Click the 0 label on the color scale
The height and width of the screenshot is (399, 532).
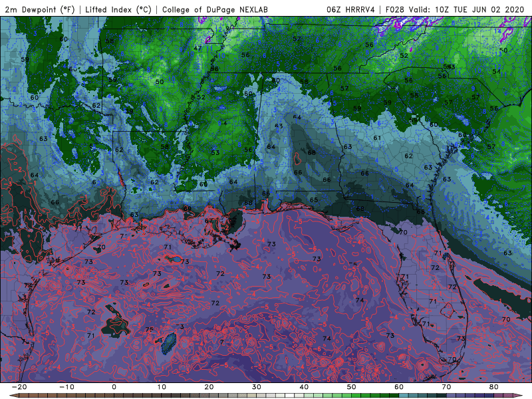tap(114, 387)
